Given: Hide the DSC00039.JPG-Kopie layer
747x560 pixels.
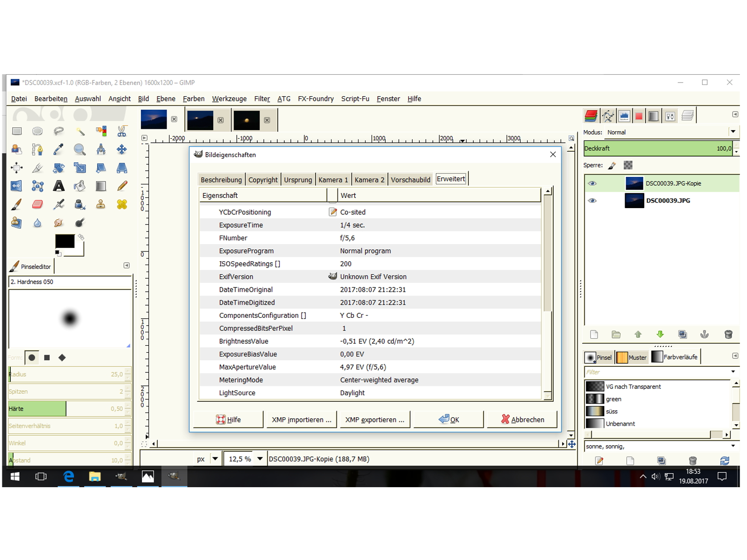Looking at the screenshot, I should [592, 183].
